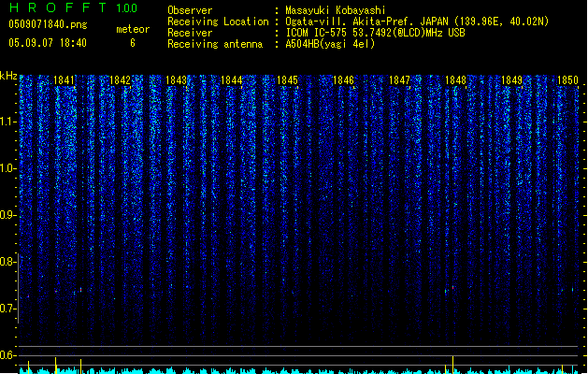
Task: Click the meteor count value 6
Action: pos(133,43)
